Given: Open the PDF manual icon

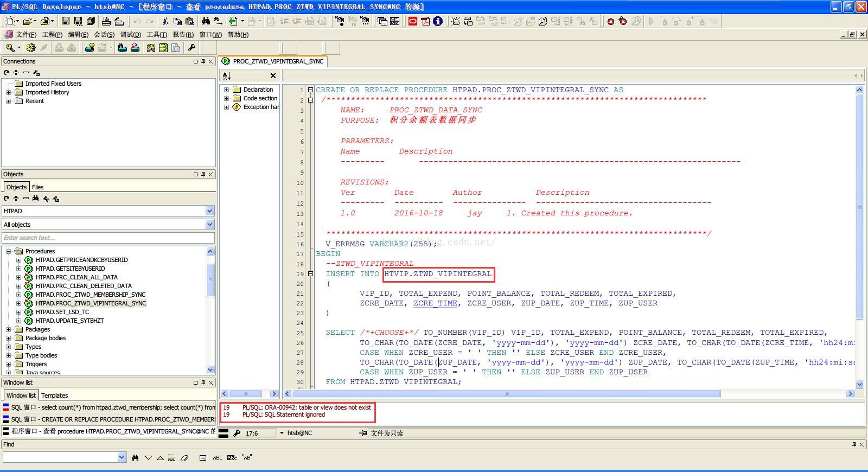Looking at the screenshot, I should click(x=425, y=21).
